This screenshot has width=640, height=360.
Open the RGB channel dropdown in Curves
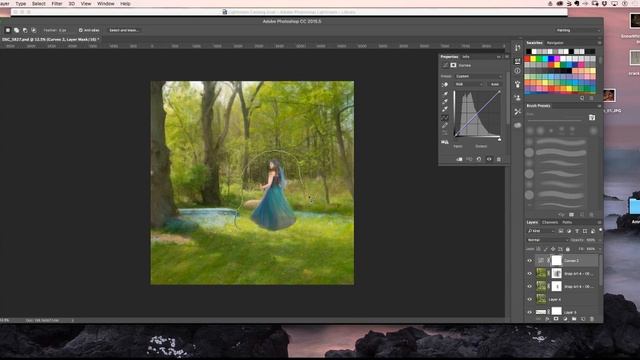click(469, 84)
